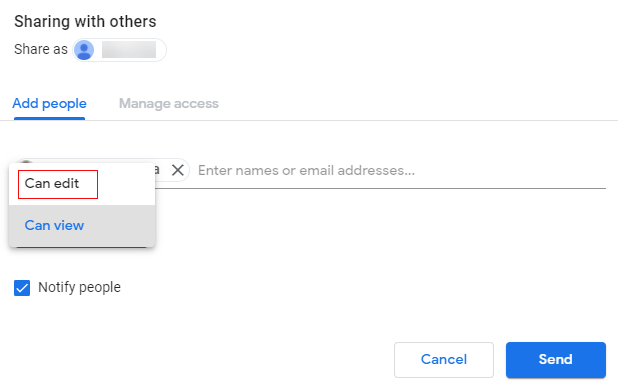Click the recipient chip name ending in a

point(157,170)
